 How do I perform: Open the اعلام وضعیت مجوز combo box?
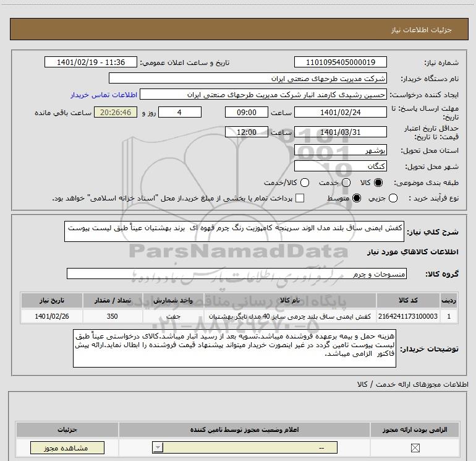[x=245, y=447]
